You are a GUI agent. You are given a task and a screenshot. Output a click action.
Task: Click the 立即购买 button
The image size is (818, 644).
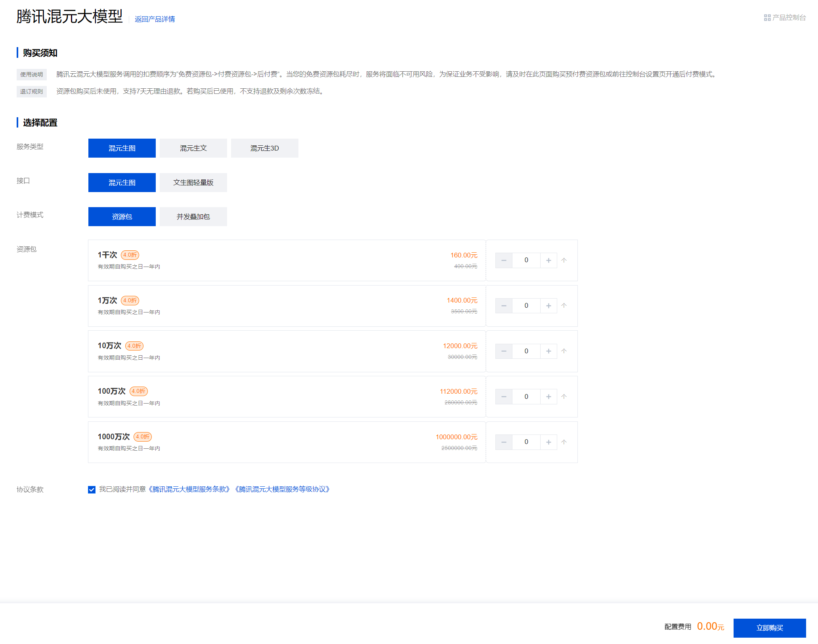pos(769,628)
